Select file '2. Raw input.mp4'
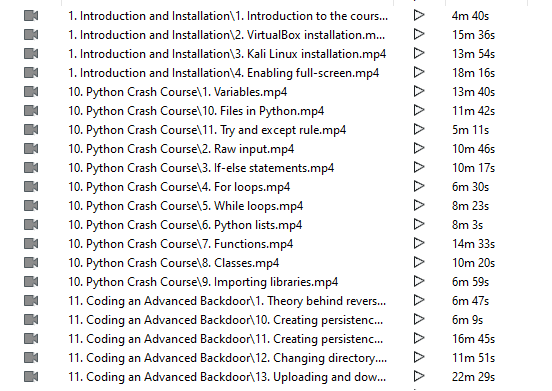 coord(181,149)
